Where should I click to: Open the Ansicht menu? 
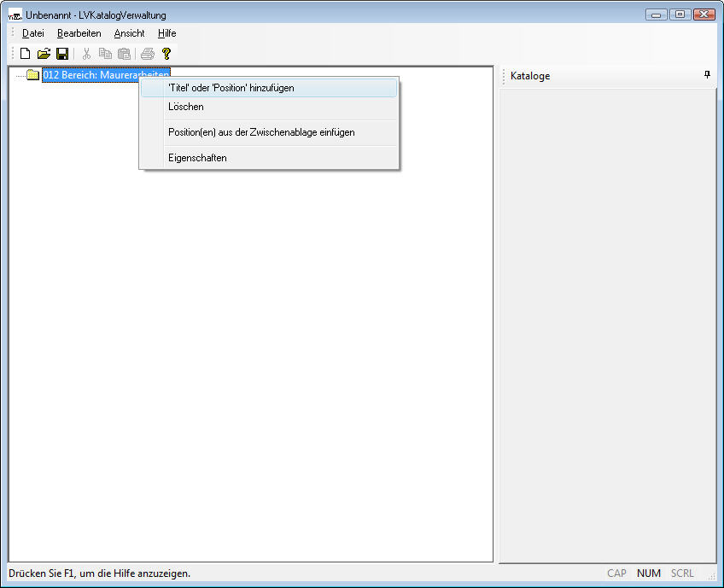[x=129, y=33]
